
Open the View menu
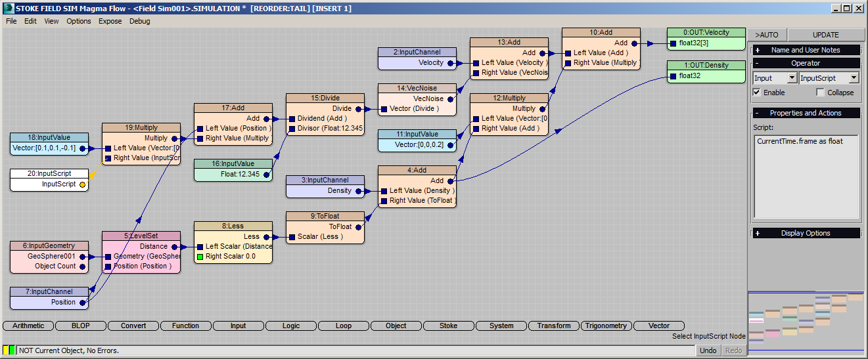(x=51, y=21)
